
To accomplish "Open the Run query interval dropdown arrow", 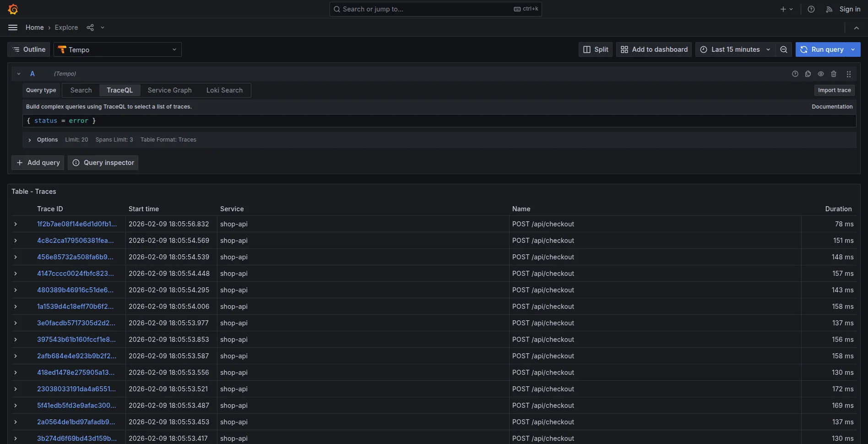I will [x=853, y=49].
